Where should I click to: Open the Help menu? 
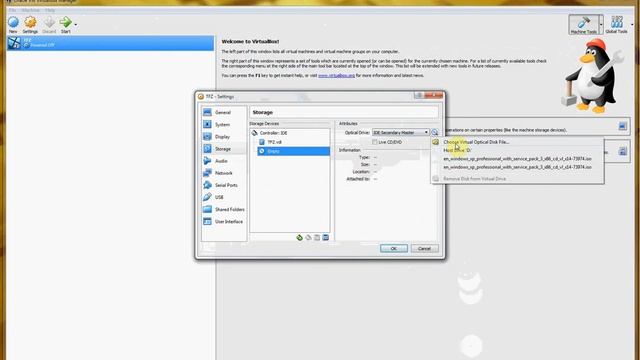click(50, 10)
